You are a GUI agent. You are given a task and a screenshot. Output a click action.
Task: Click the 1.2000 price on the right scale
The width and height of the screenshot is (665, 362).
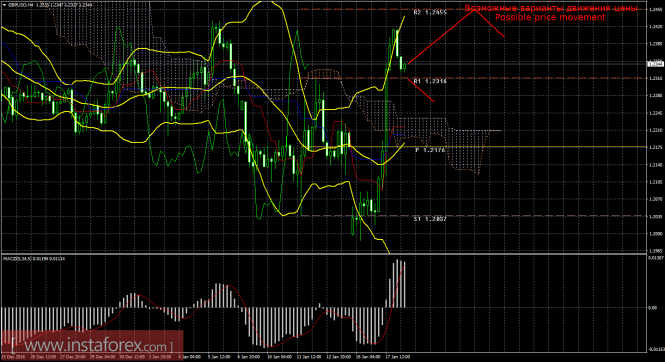(x=655, y=234)
